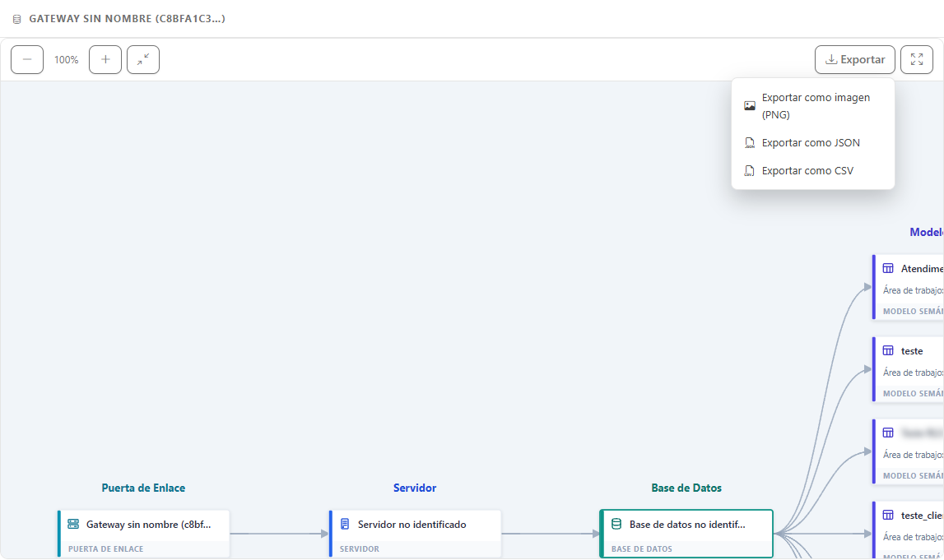The height and width of the screenshot is (560, 944).
Task: Click the PUERTA DE ENLACE node type label
Action: [106, 549]
